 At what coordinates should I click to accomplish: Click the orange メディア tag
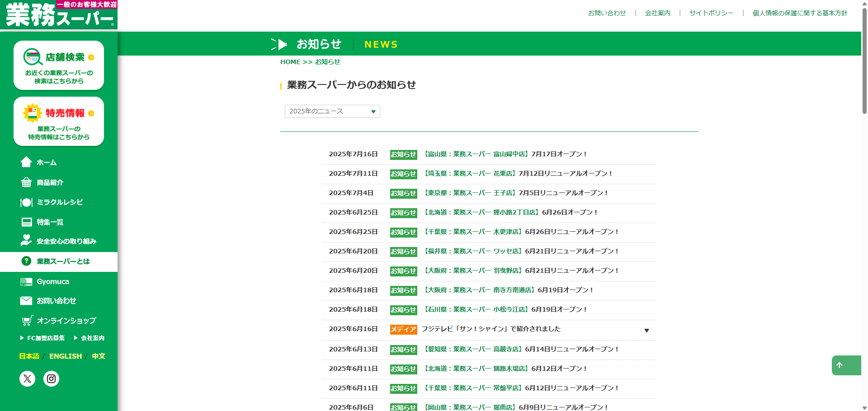(x=403, y=330)
